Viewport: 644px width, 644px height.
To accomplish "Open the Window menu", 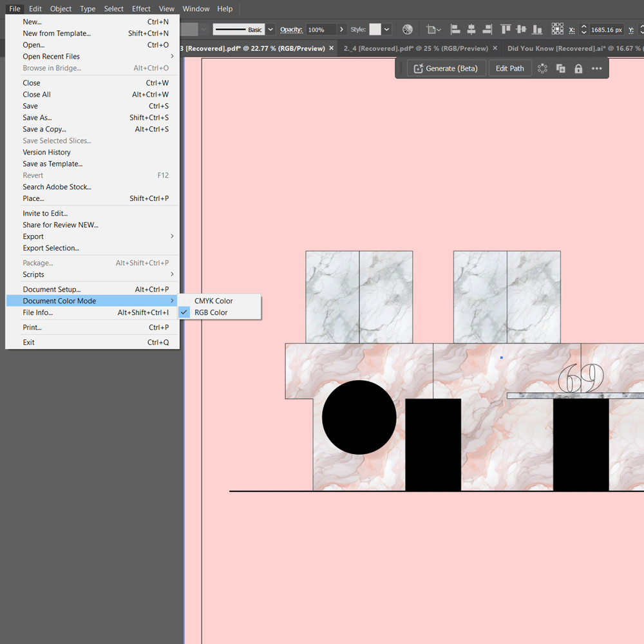I will point(195,8).
